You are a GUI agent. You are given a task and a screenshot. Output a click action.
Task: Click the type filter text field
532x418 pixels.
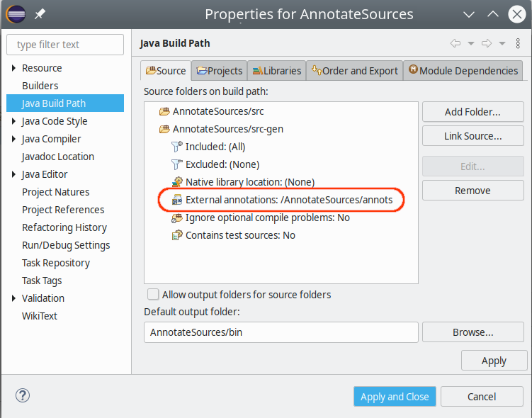[x=65, y=45]
